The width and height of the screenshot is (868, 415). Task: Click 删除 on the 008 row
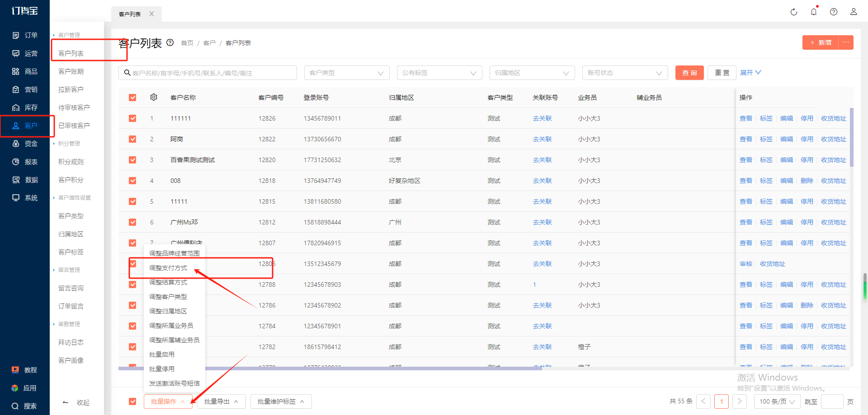click(807, 181)
